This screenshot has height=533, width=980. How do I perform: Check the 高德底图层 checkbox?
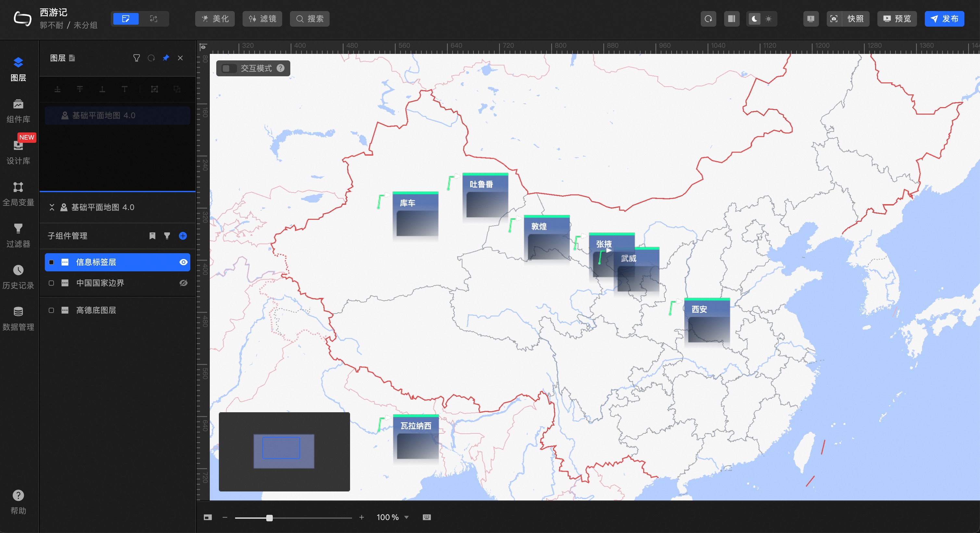[51, 310]
